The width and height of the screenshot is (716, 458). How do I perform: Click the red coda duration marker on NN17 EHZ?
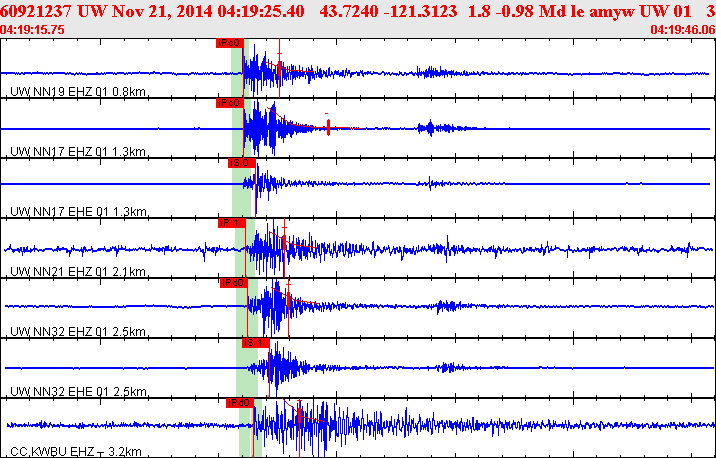328,127
